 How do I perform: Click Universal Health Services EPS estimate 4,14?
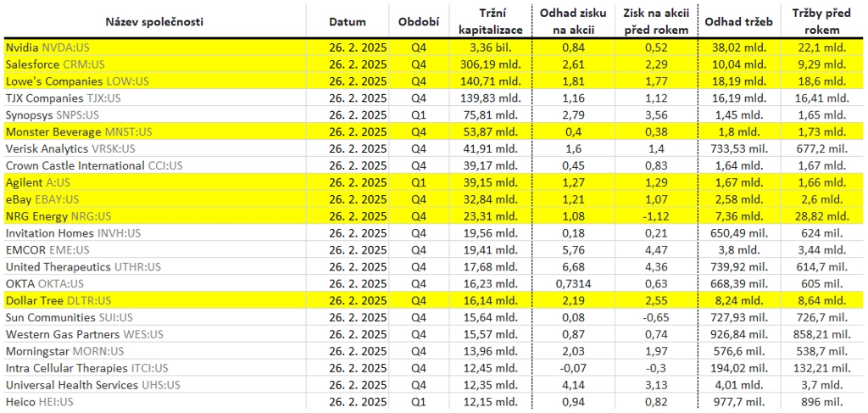(573, 385)
